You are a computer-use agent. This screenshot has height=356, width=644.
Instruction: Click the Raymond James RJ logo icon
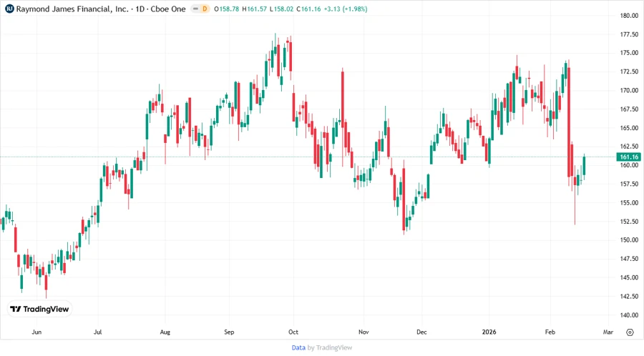coord(9,9)
